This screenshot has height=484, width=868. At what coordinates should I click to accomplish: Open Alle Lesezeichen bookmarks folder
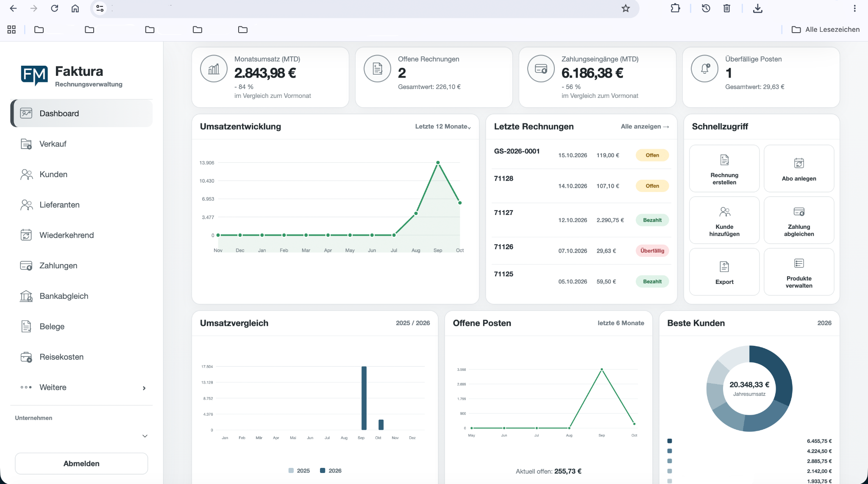tap(826, 30)
